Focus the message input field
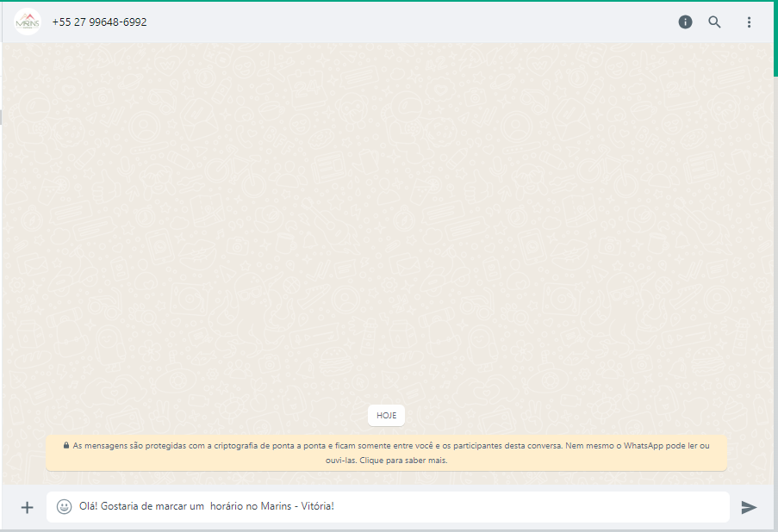This screenshot has height=532, width=778. (388, 507)
